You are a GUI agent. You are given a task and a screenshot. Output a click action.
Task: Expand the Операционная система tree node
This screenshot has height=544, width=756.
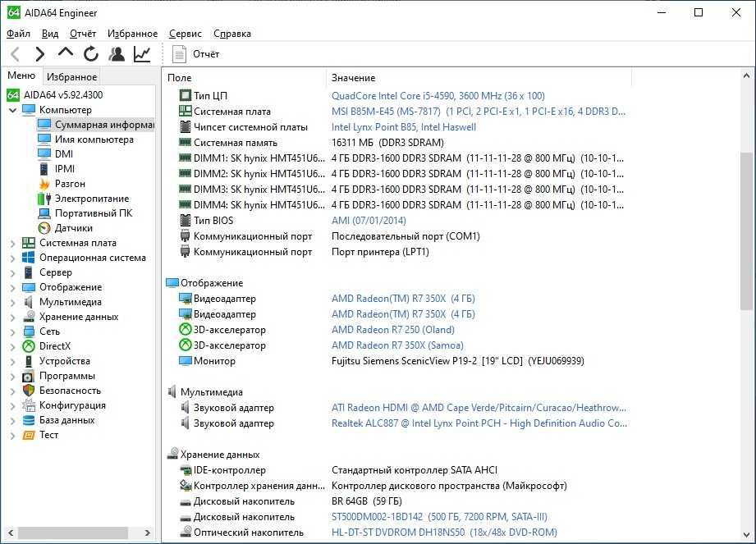point(12,258)
